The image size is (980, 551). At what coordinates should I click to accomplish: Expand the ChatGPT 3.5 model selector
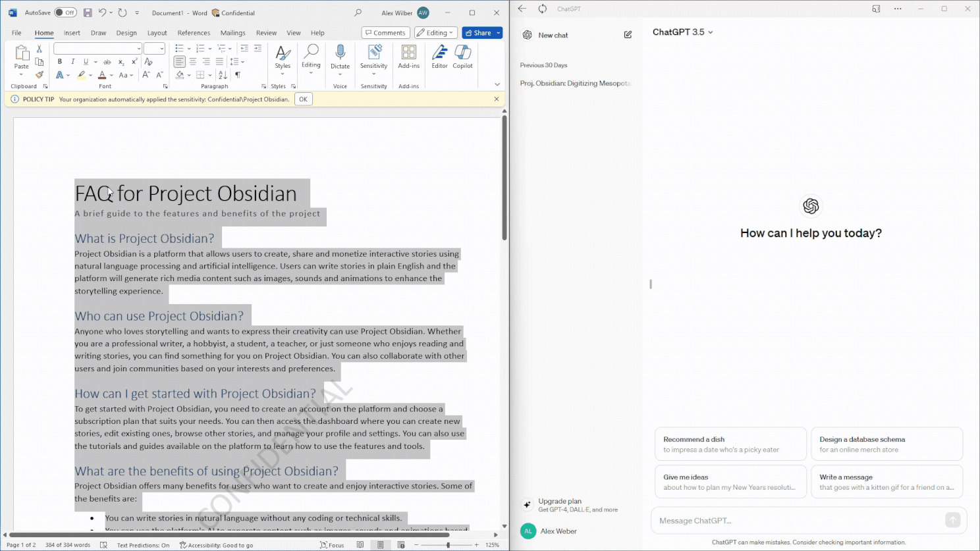[x=682, y=32]
